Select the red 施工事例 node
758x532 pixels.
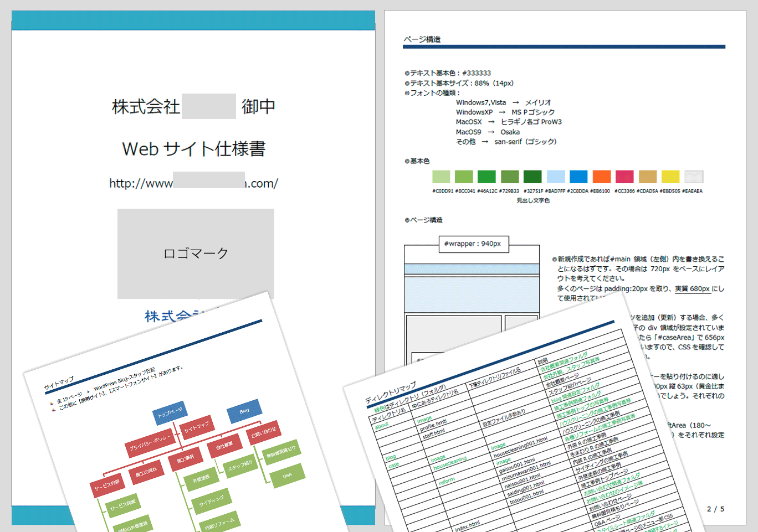pyautogui.click(x=187, y=457)
